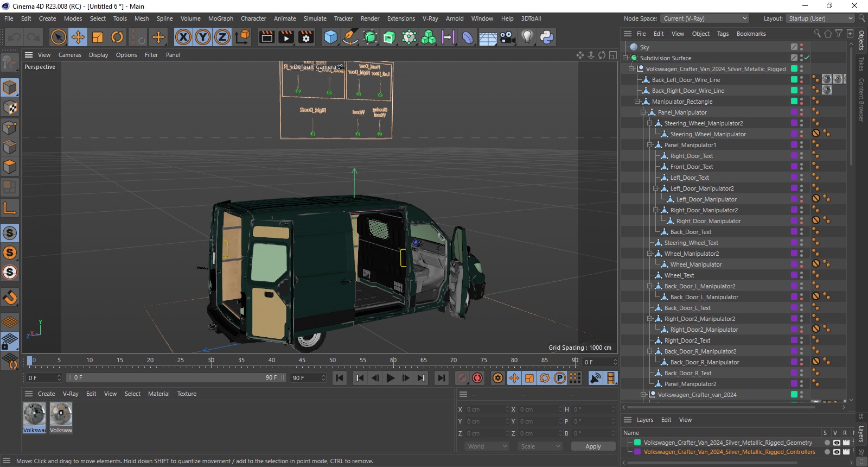Select the first Volkswagen material thumbnail
The width and height of the screenshot is (868, 467).
34,418
